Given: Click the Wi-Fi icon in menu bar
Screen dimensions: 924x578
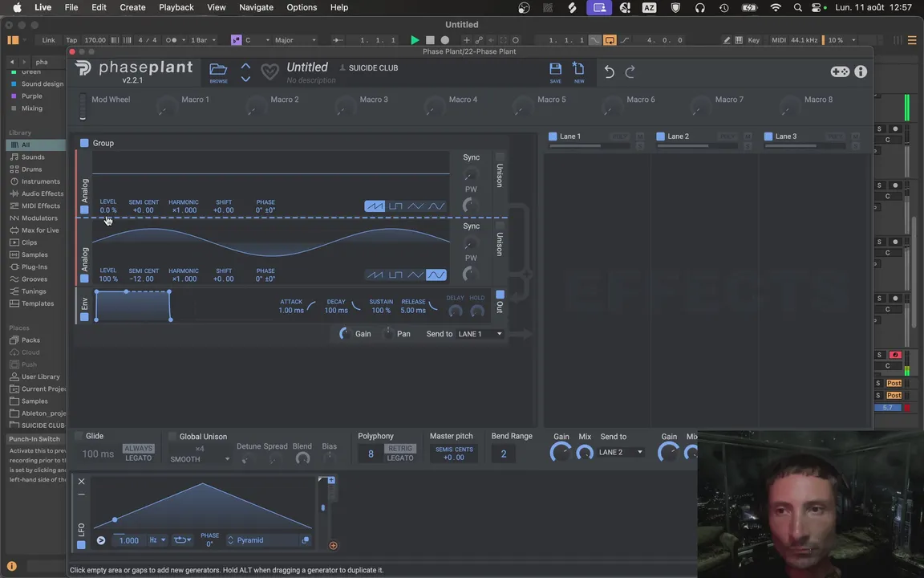Looking at the screenshot, I should (776, 8).
